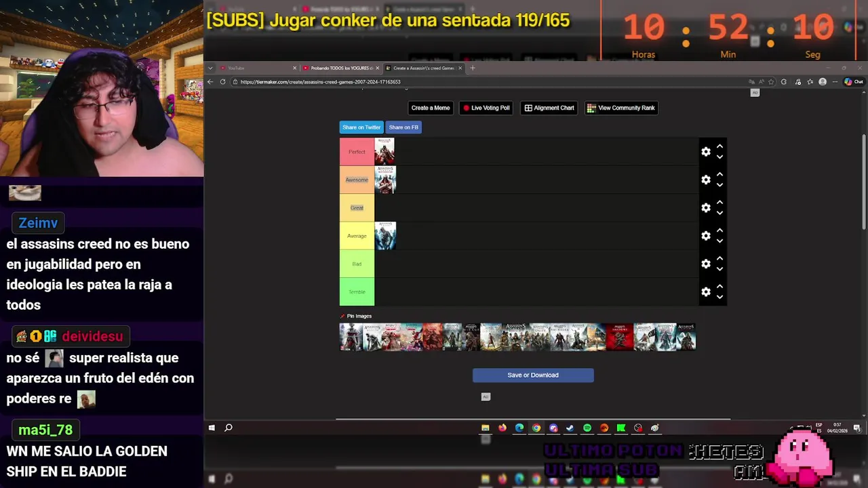The width and height of the screenshot is (868, 488).
Task: Select the yellow Great tier label
Action: pyautogui.click(x=357, y=208)
